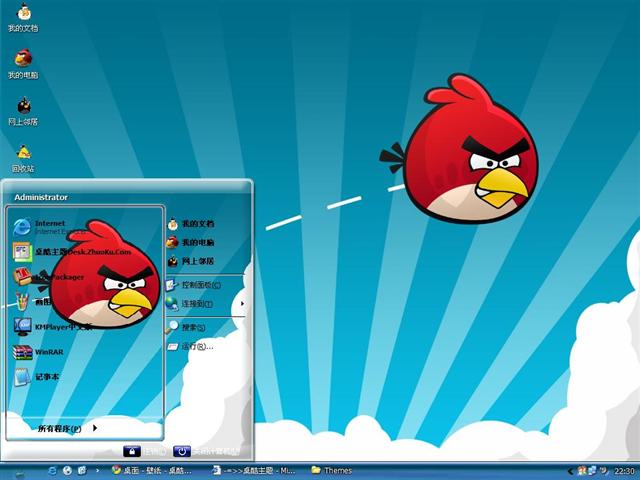640x480 pixels.
Task: Open WinRAR from start menu
Action: (x=38, y=352)
